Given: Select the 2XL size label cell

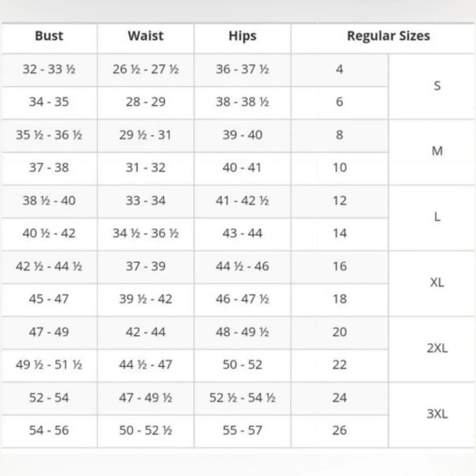Looking at the screenshot, I should pyautogui.click(x=437, y=348).
